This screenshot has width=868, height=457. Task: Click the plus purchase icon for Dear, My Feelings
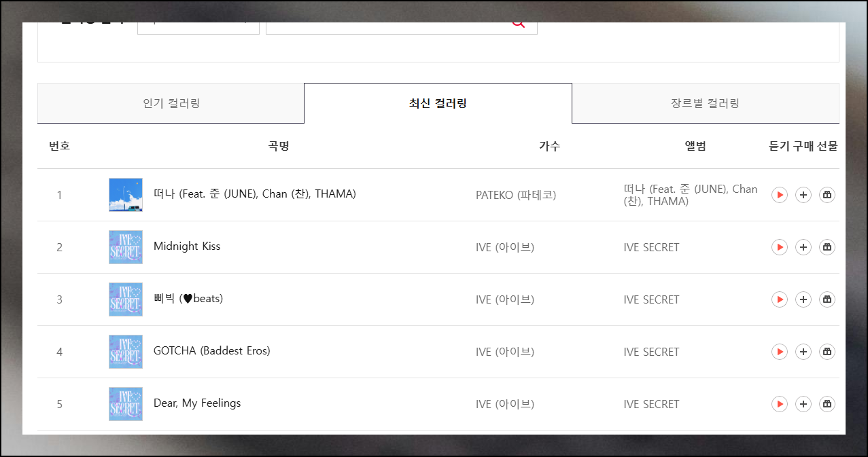(803, 404)
